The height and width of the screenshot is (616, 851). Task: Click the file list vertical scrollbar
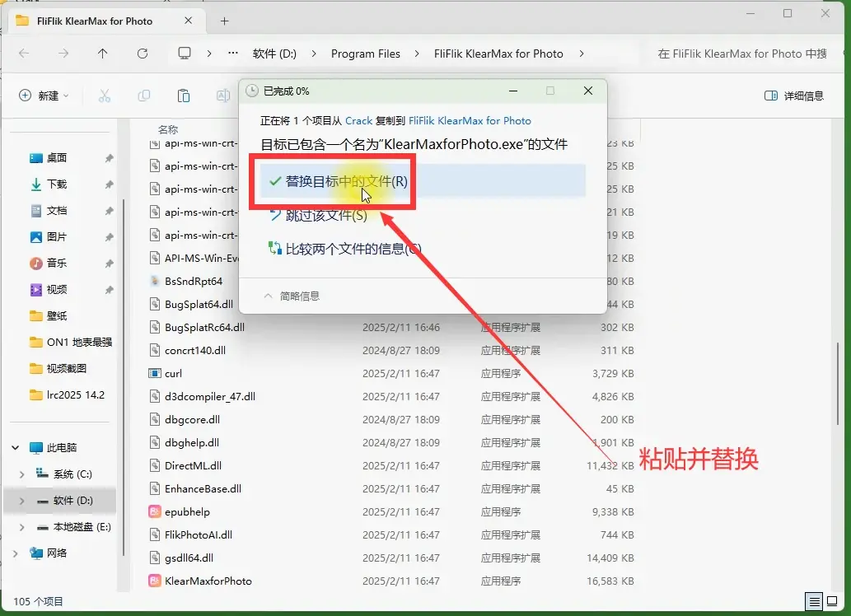click(839, 384)
